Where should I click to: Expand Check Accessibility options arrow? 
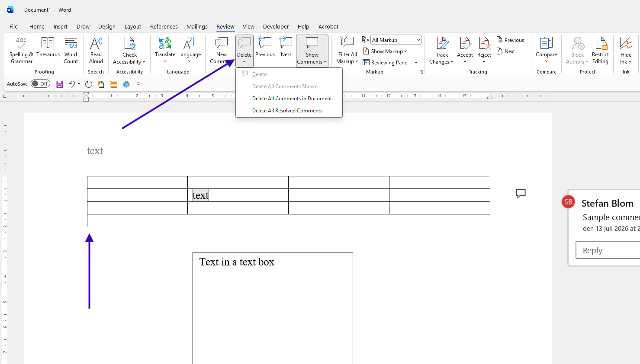[144, 62]
